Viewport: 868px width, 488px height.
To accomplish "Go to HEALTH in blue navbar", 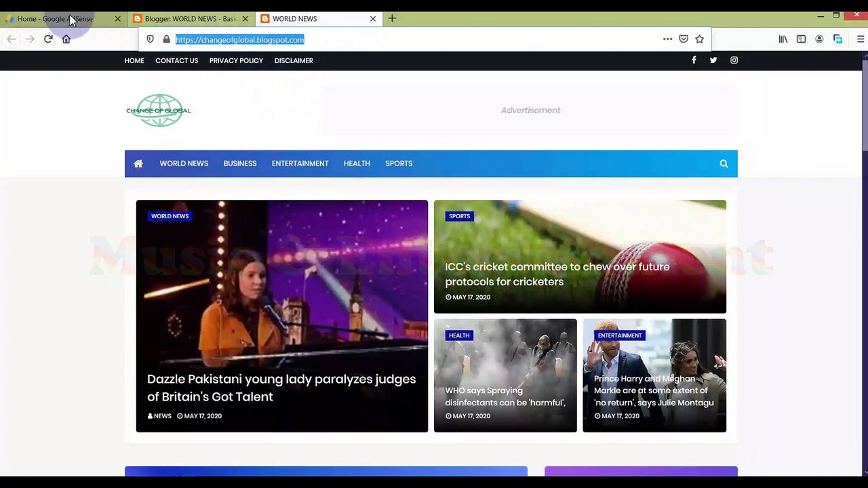I will click(357, 163).
